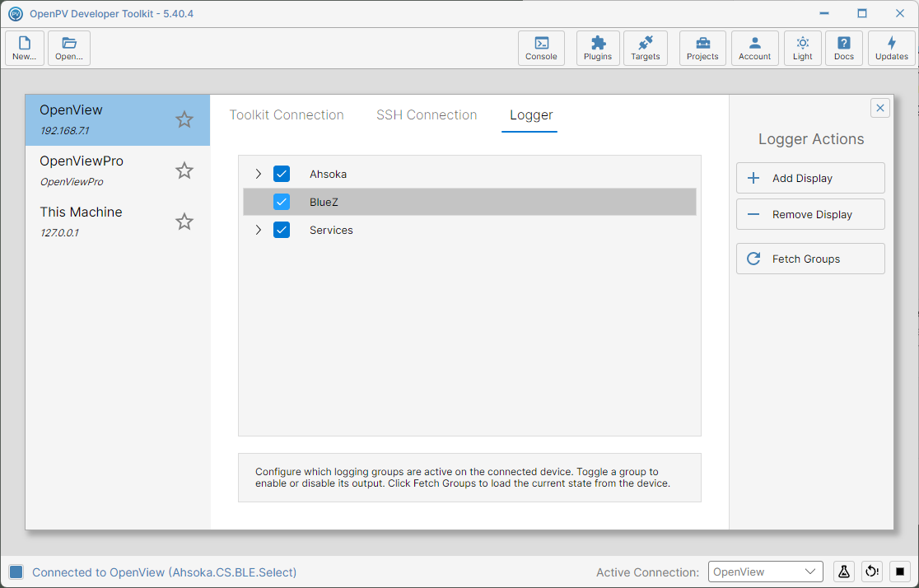Click the flask icon in status bar
This screenshot has width=919, height=588.
844,572
